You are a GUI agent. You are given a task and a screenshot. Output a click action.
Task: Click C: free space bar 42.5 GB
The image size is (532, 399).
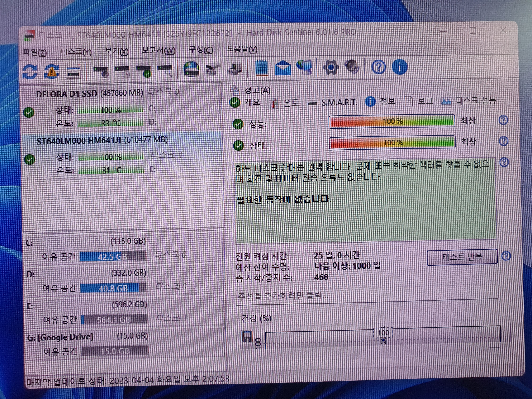tap(113, 257)
